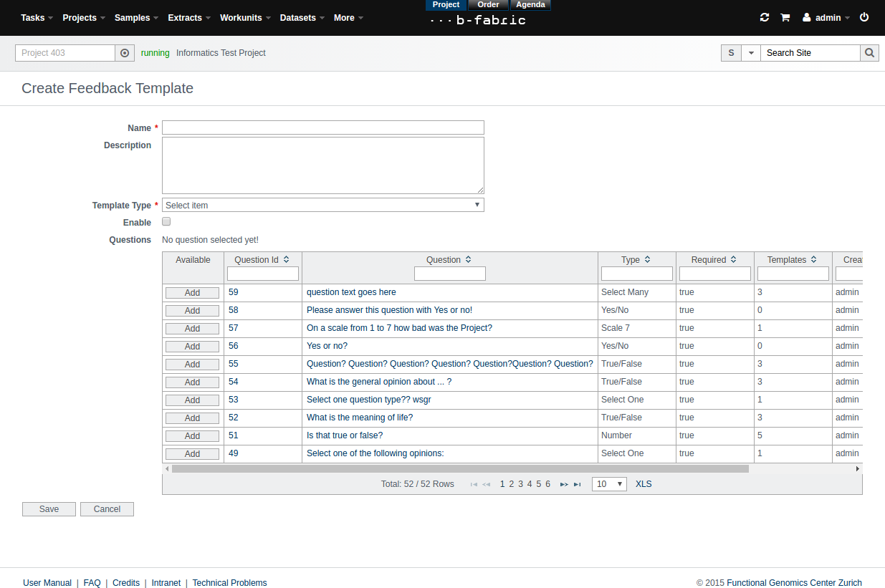Click the Name input field

[322, 127]
